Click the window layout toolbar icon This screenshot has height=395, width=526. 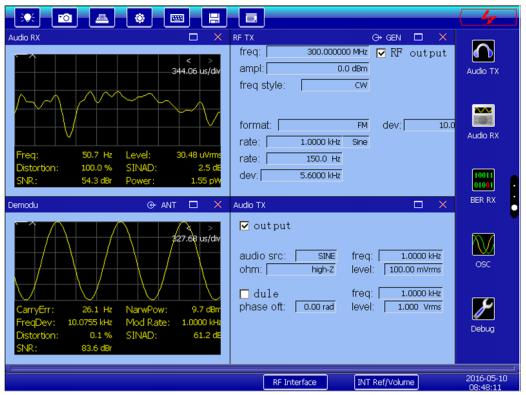coord(252,17)
